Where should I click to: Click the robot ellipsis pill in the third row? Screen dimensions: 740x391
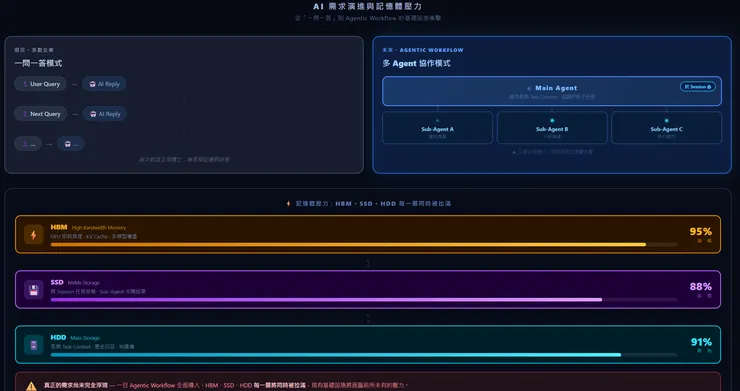coord(71,144)
